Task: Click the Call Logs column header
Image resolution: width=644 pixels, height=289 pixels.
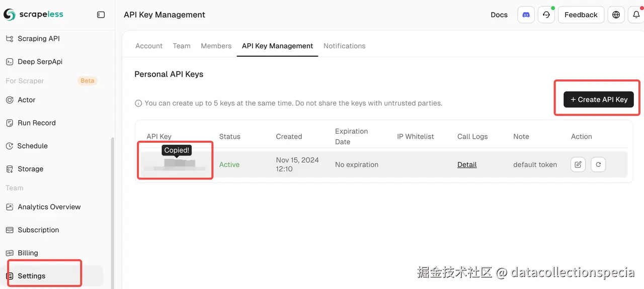Action: click(x=472, y=136)
